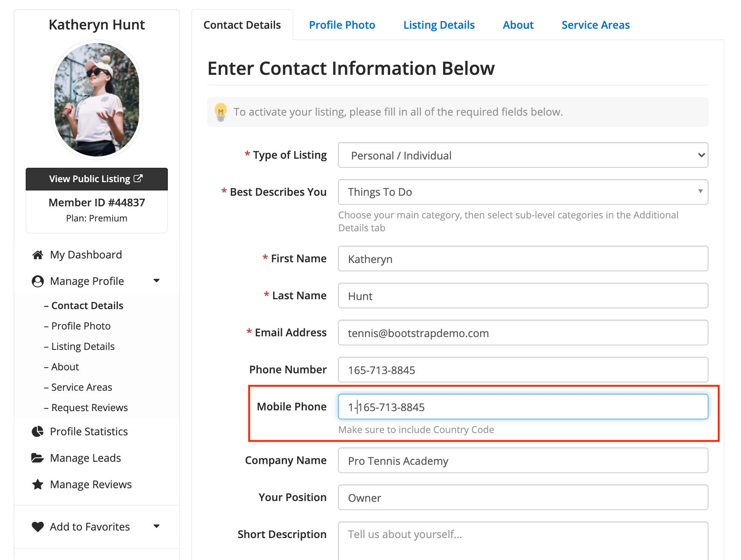Screen dimensions: 741x560
Task: Open the Service Areas tab
Action: point(595,25)
